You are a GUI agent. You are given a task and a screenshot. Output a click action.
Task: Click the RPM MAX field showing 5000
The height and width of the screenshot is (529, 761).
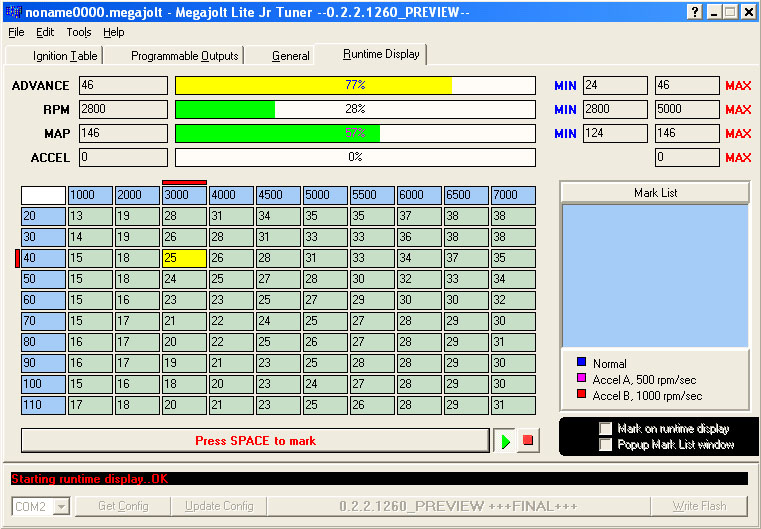pyautogui.click(x=687, y=109)
